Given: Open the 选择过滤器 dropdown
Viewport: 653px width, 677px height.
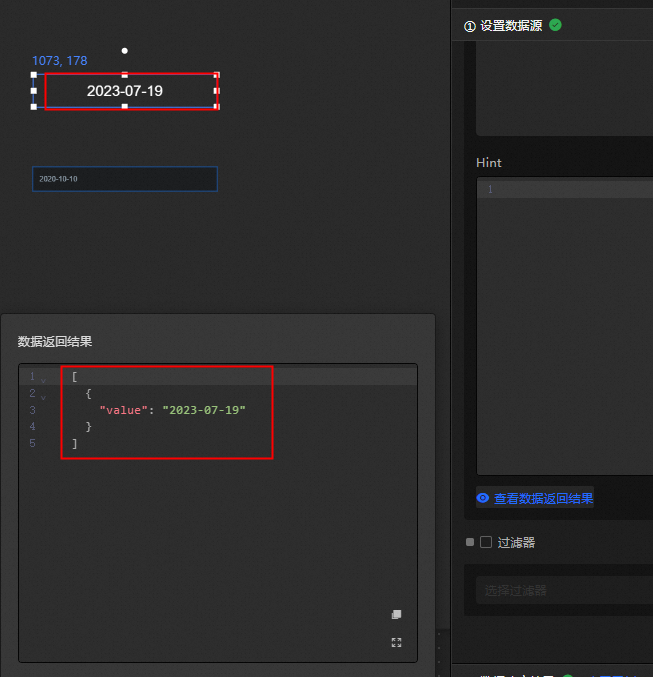Looking at the screenshot, I should tap(564, 590).
